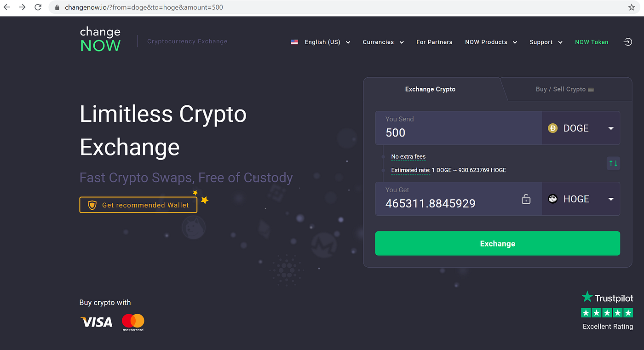Switch to Buy / Sell Crypto tab
The width and height of the screenshot is (644, 350).
565,89
